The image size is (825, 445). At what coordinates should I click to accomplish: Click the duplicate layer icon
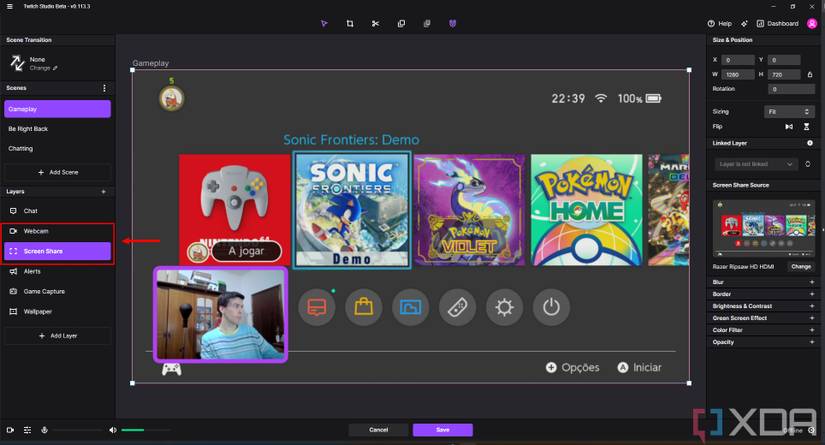pyautogui.click(x=401, y=23)
